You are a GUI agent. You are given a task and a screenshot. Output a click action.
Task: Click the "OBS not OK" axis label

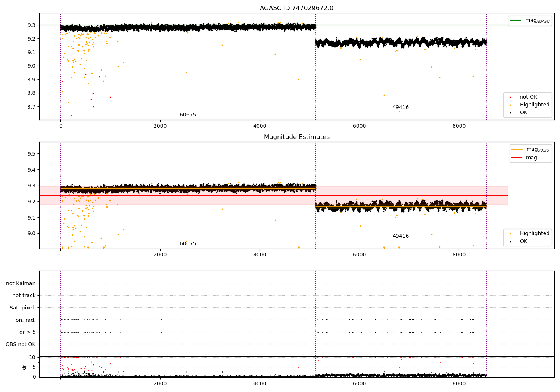coord(21,344)
